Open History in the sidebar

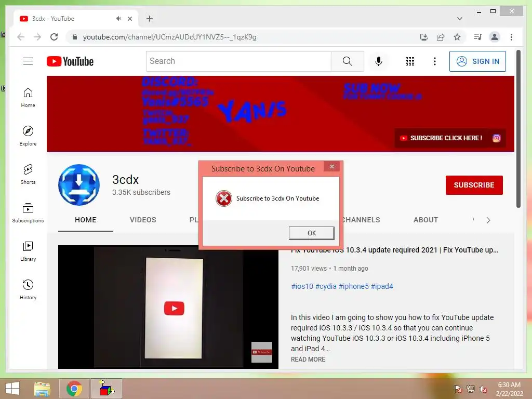pyautogui.click(x=28, y=289)
